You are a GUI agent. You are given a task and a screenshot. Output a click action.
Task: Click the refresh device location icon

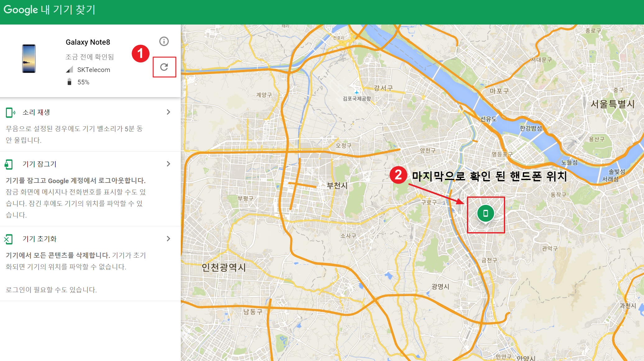click(164, 67)
